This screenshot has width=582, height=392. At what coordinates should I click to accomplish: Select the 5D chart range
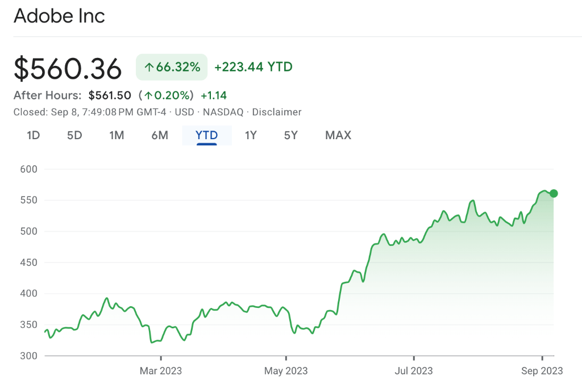point(74,135)
